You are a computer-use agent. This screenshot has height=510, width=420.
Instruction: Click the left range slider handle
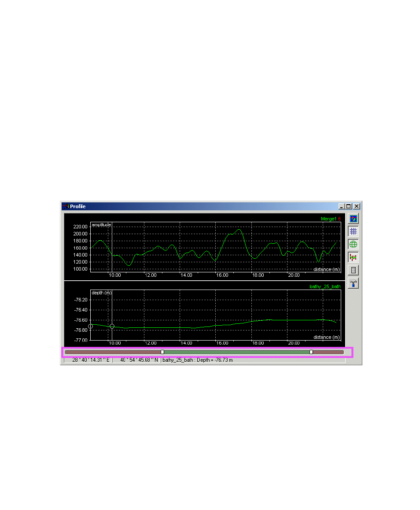(x=162, y=352)
